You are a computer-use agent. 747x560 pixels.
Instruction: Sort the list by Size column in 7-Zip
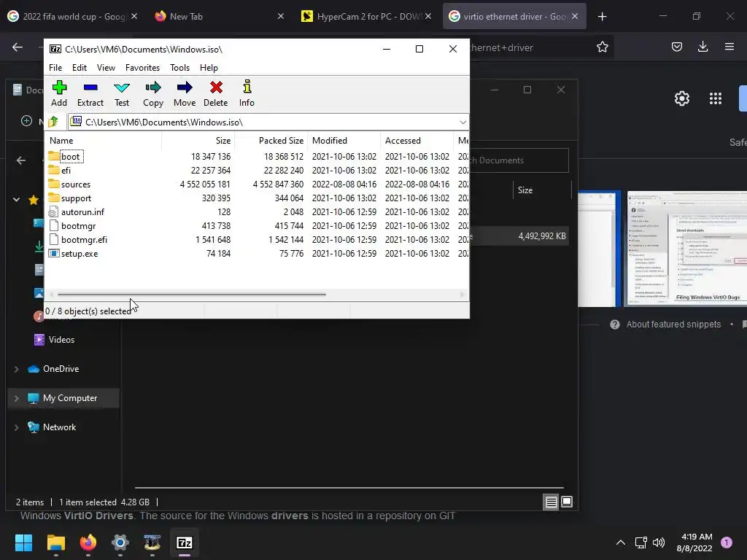[198, 141]
